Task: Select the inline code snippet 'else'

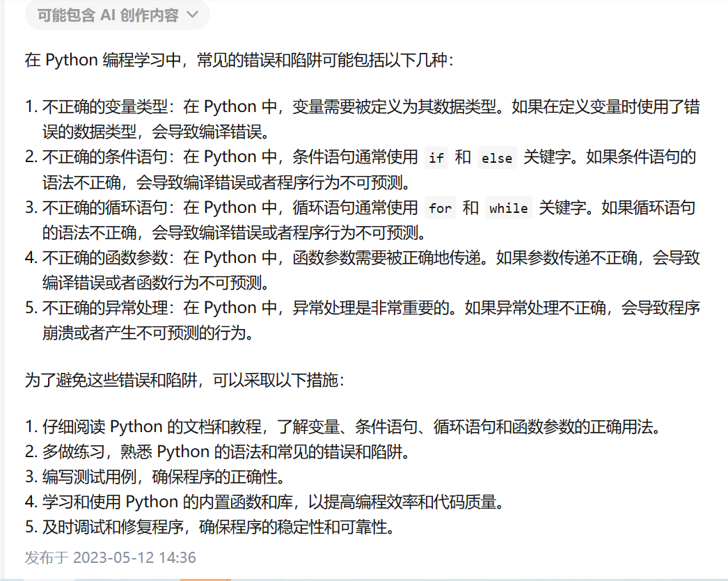Action: [x=497, y=158]
